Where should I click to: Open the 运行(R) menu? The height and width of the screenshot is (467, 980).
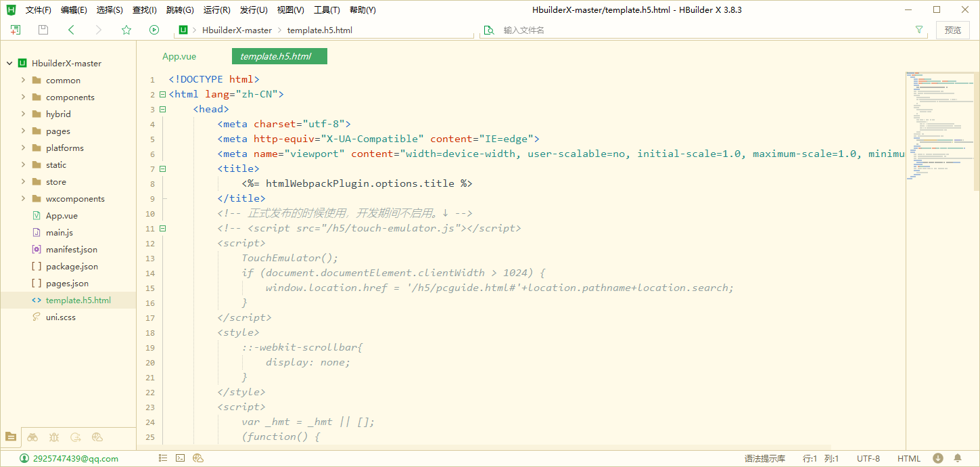tap(216, 10)
